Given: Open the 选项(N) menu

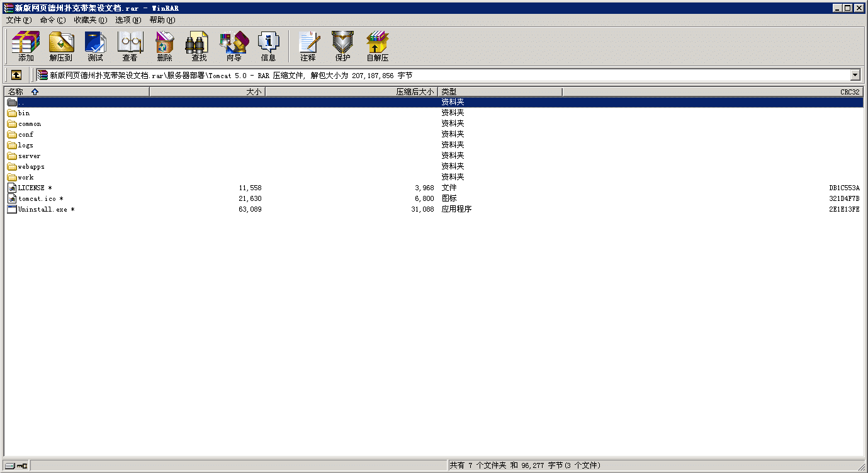Looking at the screenshot, I should click(x=128, y=20).
